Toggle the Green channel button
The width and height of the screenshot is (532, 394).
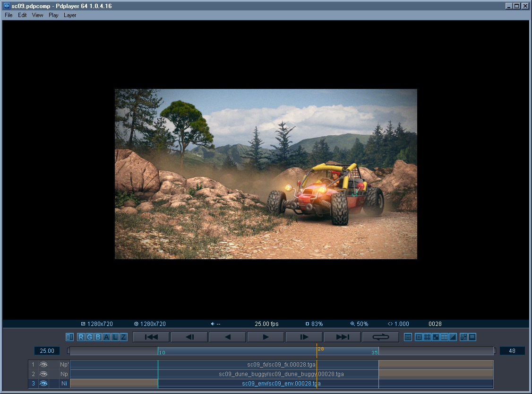[x=90, y=337]
